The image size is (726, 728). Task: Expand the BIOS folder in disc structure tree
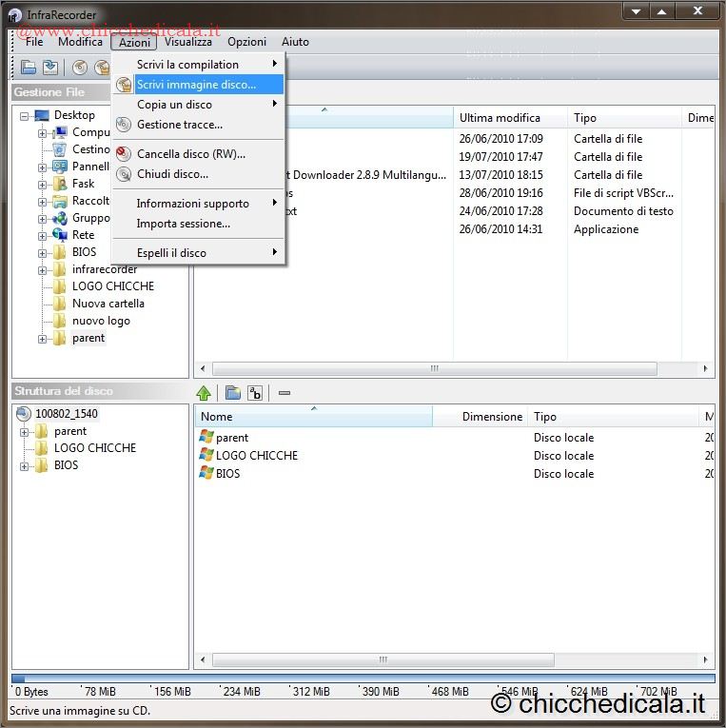(25, 466)
